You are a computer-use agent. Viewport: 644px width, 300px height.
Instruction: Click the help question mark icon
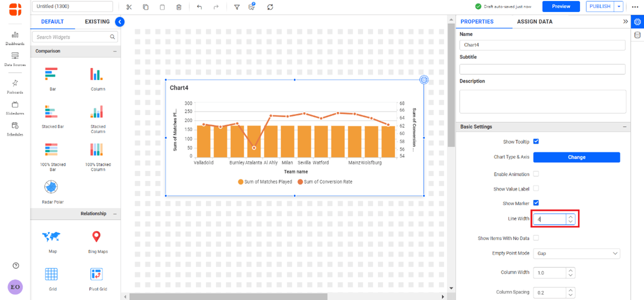(16, 265)
